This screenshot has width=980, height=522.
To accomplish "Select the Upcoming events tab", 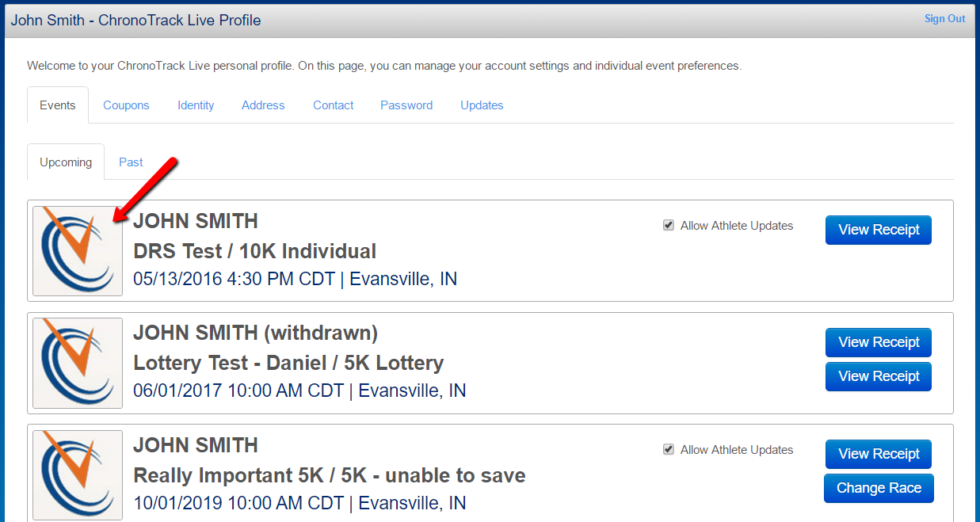I will click(66, 162).
